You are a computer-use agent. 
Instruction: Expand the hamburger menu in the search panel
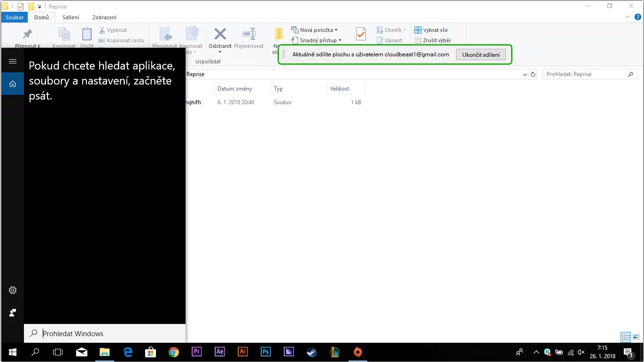coord(13,62)
